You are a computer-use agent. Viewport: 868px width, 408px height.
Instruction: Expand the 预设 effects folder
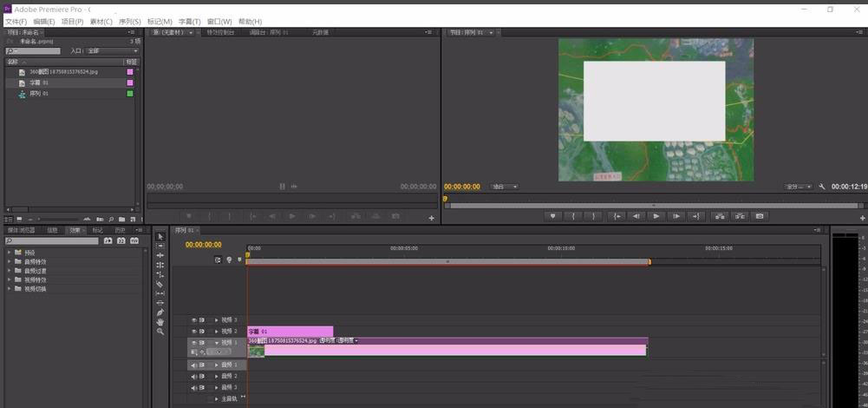tap(10, 253)
